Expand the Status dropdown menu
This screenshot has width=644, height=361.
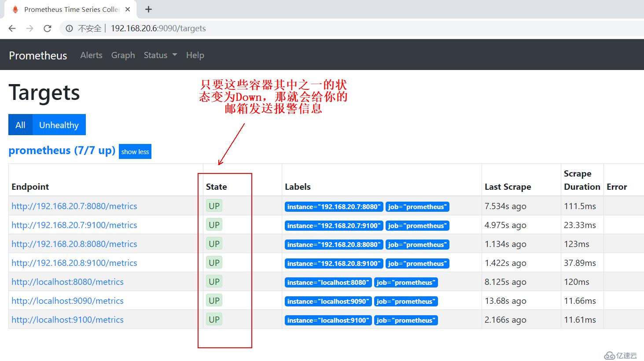click(160, 55)
